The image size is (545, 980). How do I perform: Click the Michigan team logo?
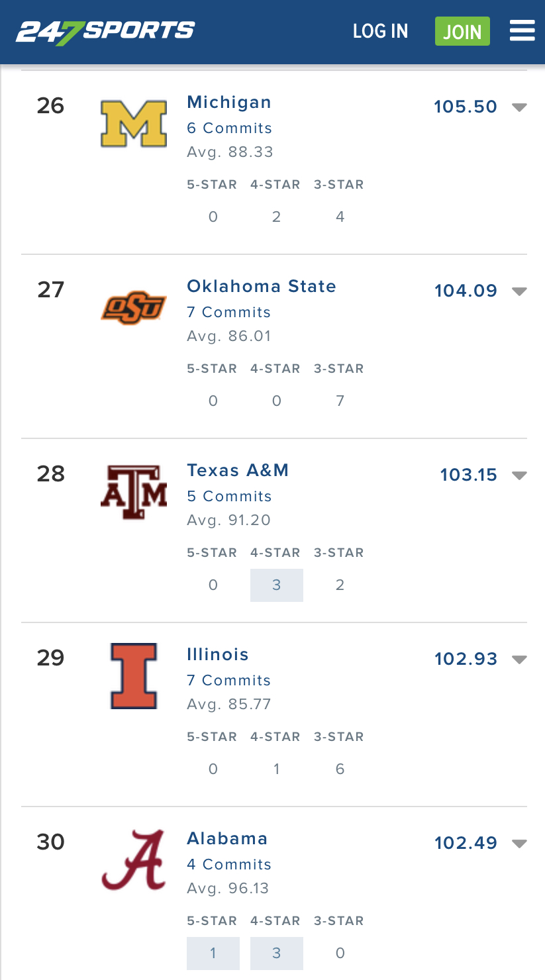tap(134, 123)
